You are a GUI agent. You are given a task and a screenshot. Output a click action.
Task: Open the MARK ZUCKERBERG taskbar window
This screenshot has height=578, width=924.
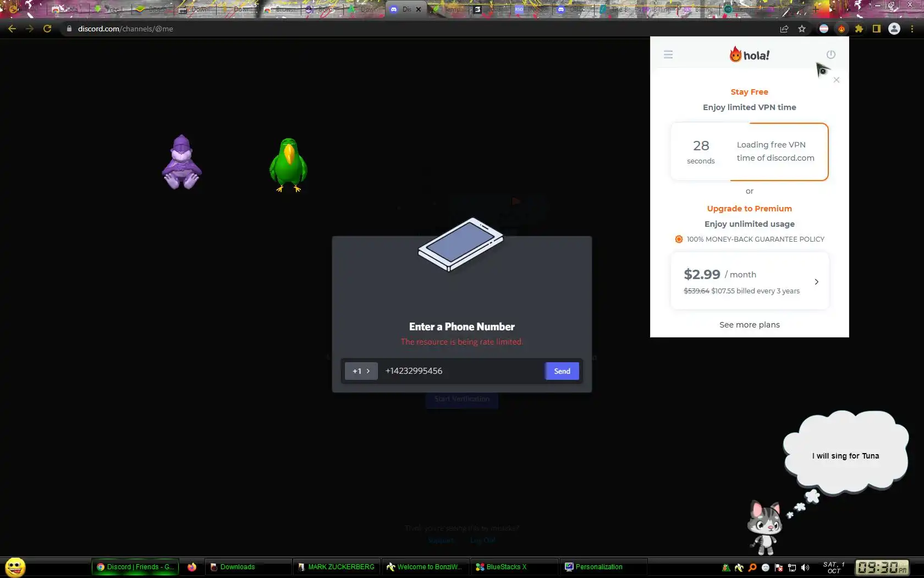[x=337, y=567]
